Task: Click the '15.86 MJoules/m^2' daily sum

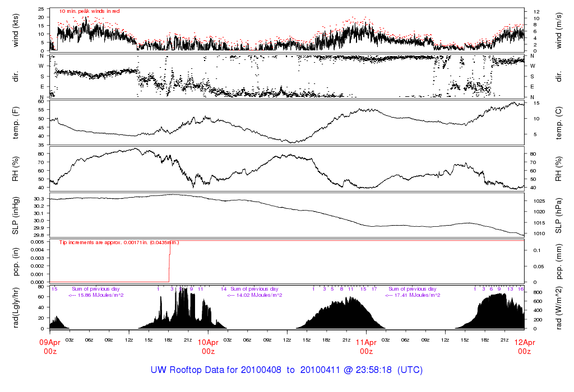Action: tap(100, 295)
